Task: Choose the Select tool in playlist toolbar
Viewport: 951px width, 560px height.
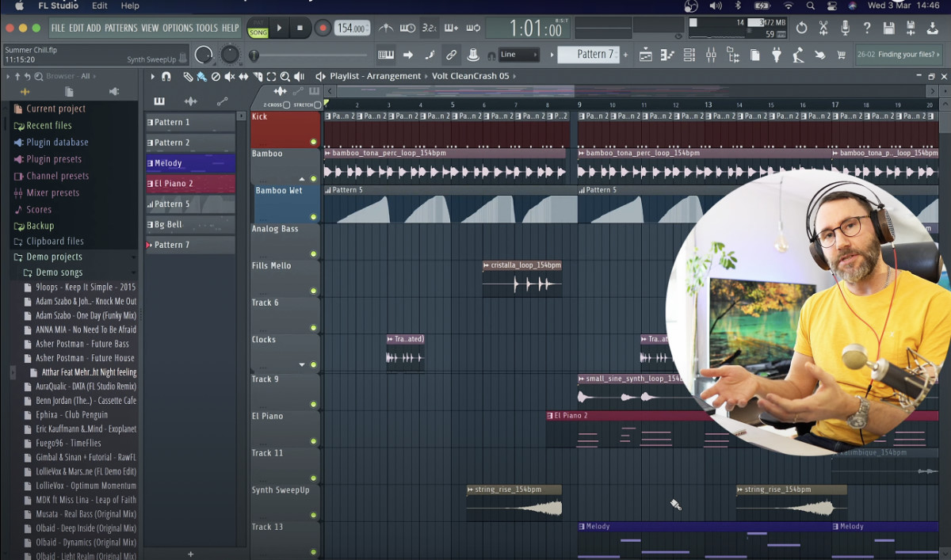Action: pyautogui.click(x=271, y=77)
